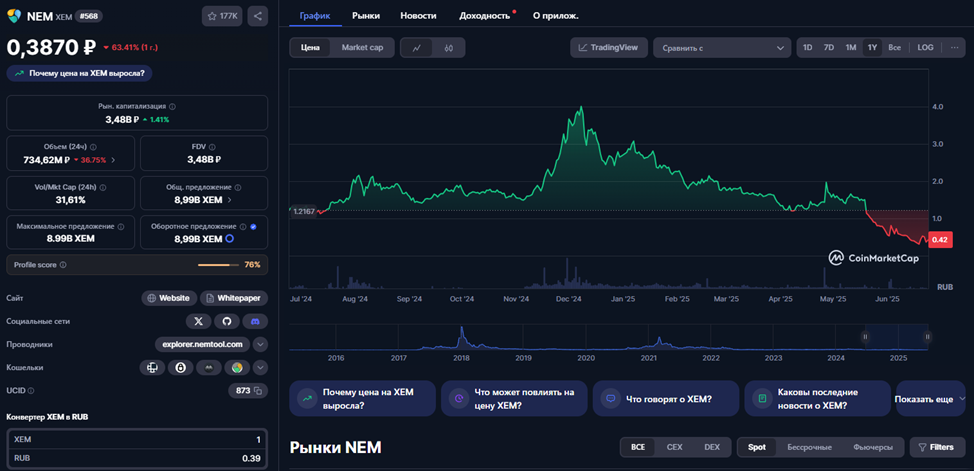
Task: Show Общ. предложение info icon
Action: [x=238, y=187]
